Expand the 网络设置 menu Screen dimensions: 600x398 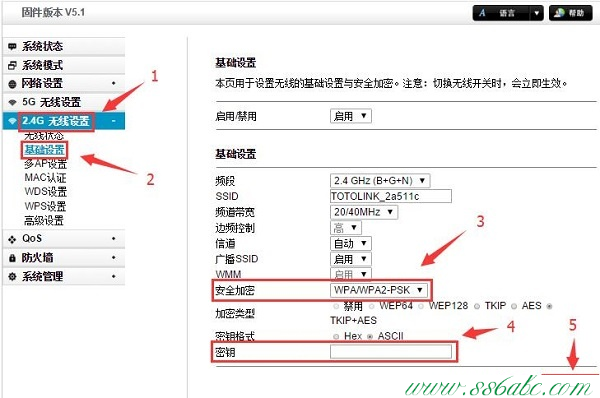pos(64,83)
